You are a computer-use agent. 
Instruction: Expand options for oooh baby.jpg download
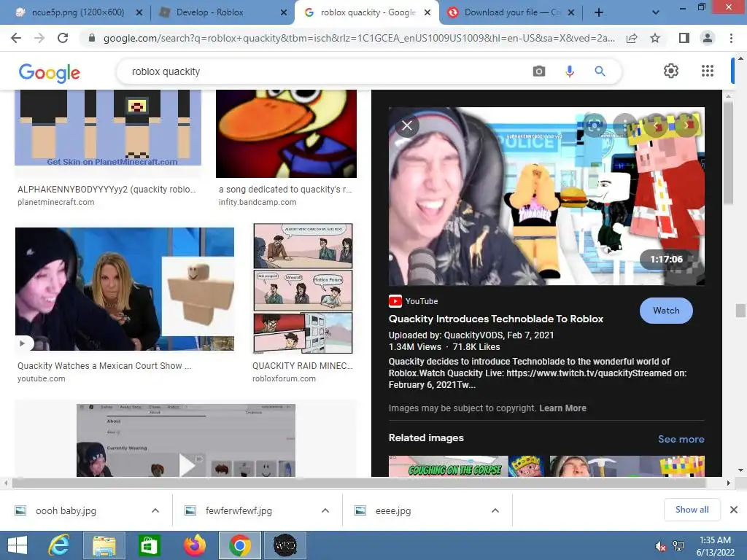(155, 510)
